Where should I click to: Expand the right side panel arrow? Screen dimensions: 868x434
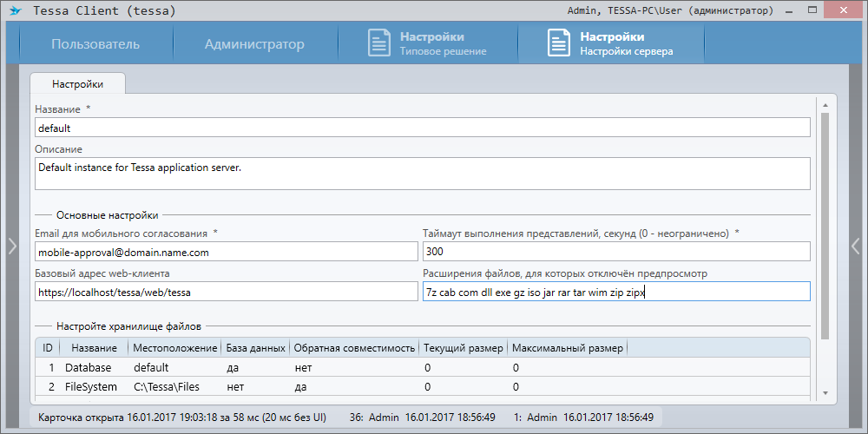(x=856, y=246)
